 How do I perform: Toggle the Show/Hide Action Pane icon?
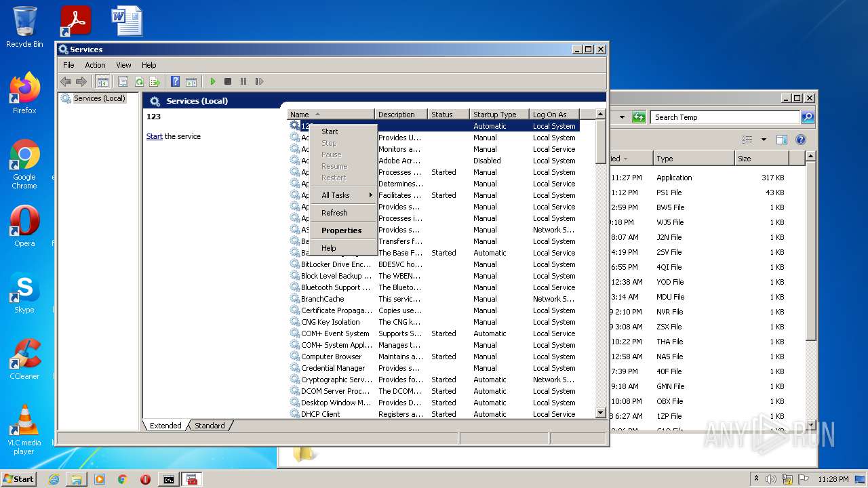click(191, 81)
